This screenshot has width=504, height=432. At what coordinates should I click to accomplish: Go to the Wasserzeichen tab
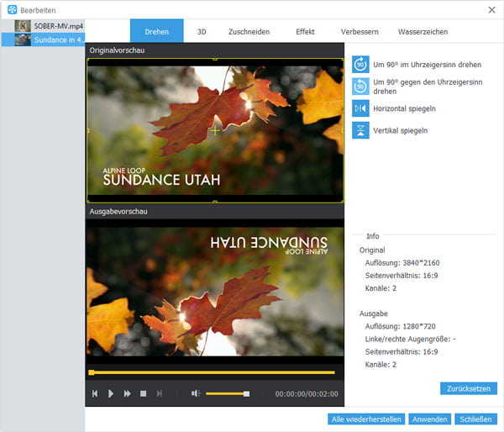tap(423, 32)
